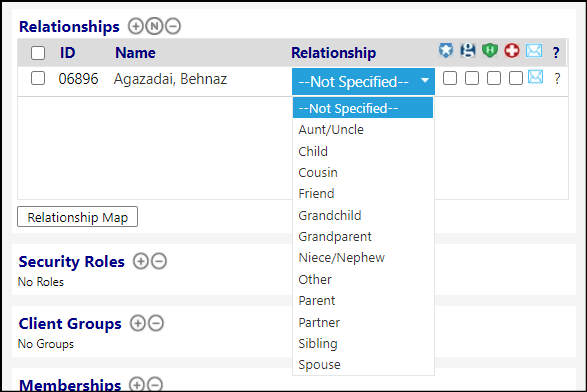Viewport: 587px width, 392px height.
Task: Click the ID column header
Action: (x=67, y=53)
